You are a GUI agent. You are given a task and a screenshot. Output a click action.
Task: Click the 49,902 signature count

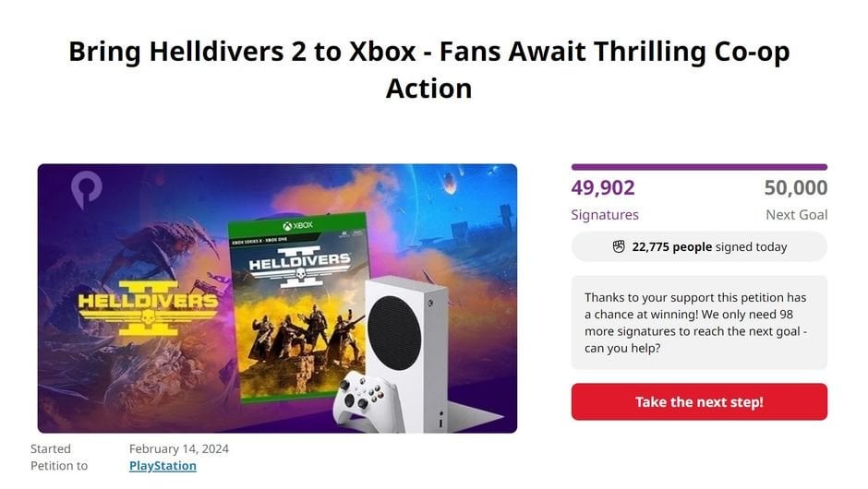click(x=603, y=188)
